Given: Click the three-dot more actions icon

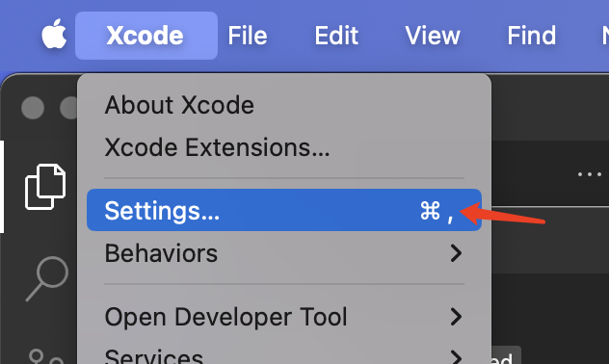Looking at the screenshot, I should [x=589, y=174].
